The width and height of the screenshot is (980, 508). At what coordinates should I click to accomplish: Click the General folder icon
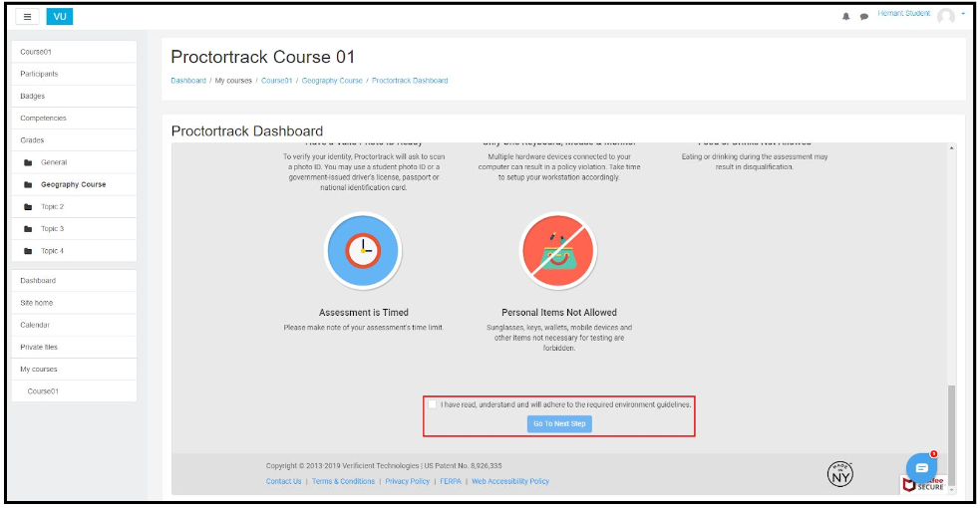coord(28,163)
